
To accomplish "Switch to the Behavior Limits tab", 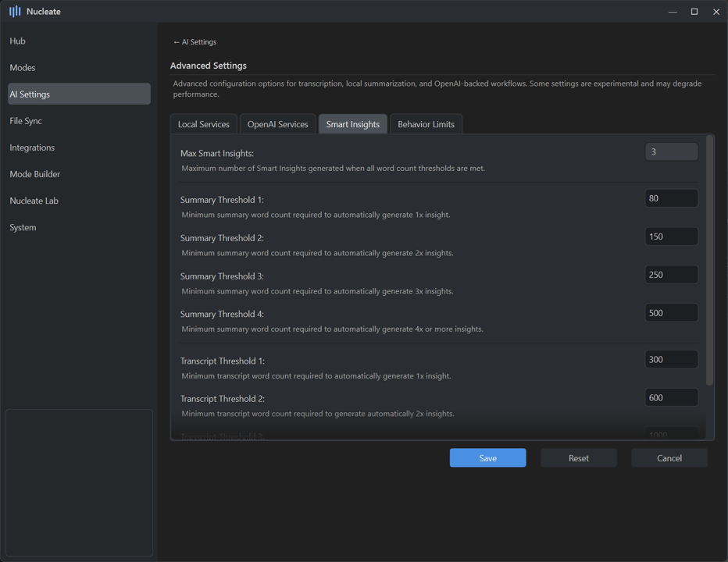I will point(426,124).
